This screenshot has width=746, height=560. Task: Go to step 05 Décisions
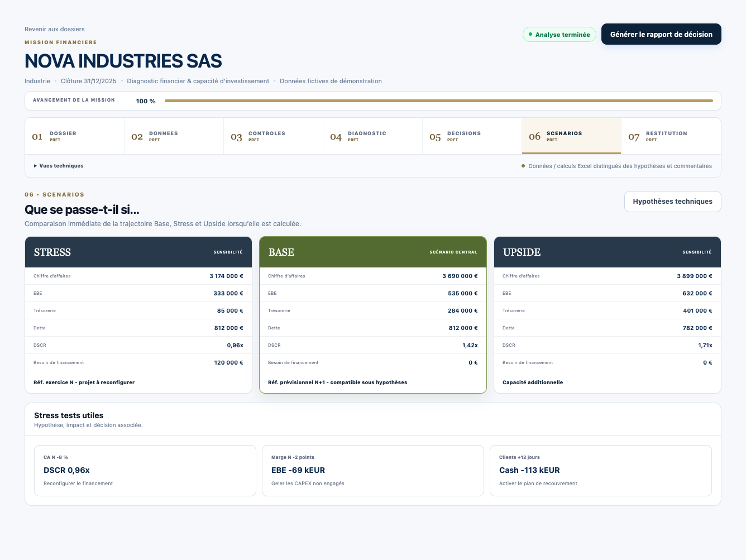(472, 136)
